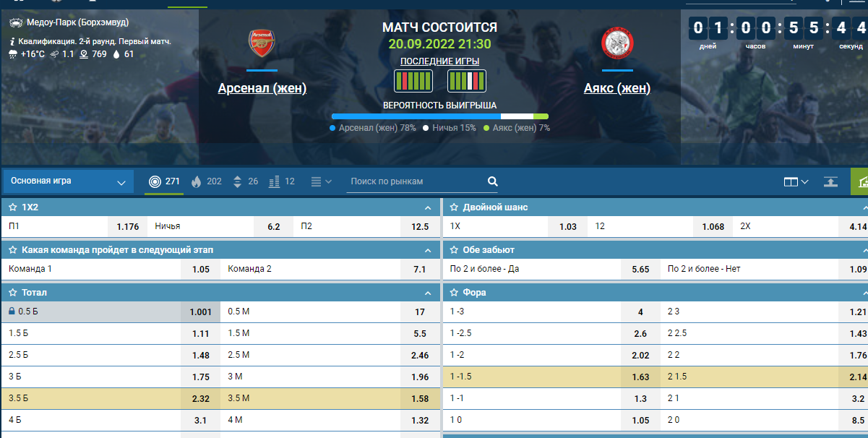
Task: Click the bar chart icon with 12
Action: (274, 181)
